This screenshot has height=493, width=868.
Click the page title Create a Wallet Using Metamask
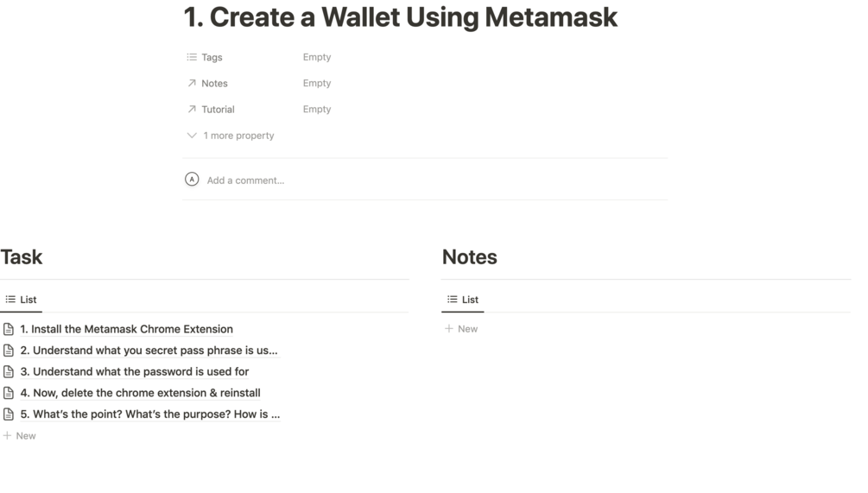pos(400,16)
